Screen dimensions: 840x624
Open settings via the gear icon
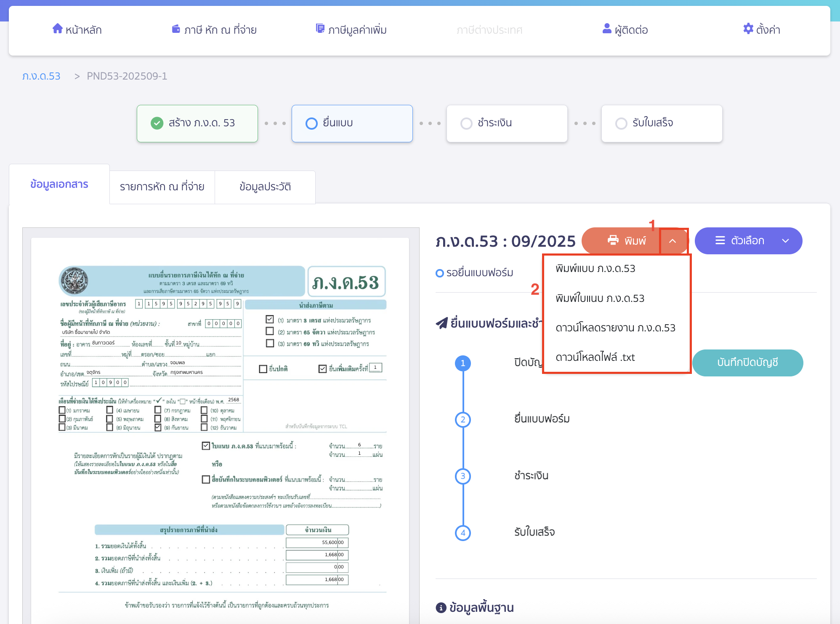coord(748,29)
